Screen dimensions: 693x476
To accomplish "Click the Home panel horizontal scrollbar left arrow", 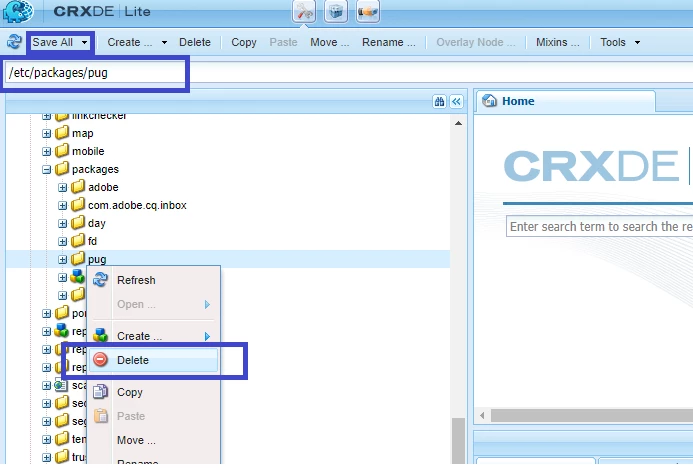I will pyautogui.click(x=482, y=415).
